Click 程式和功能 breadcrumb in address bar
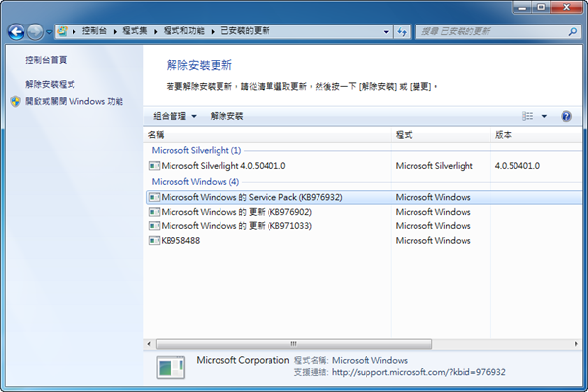 pyautogui.click(x=184, y=31)
